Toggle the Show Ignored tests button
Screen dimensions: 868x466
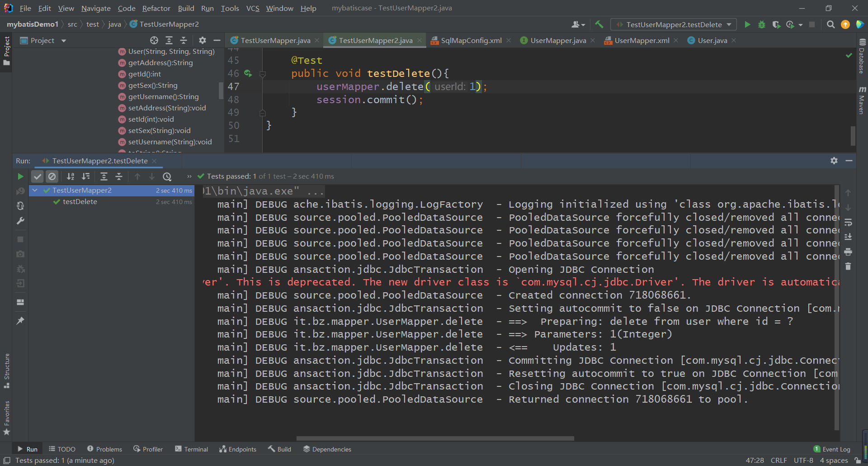pos(52,176)
